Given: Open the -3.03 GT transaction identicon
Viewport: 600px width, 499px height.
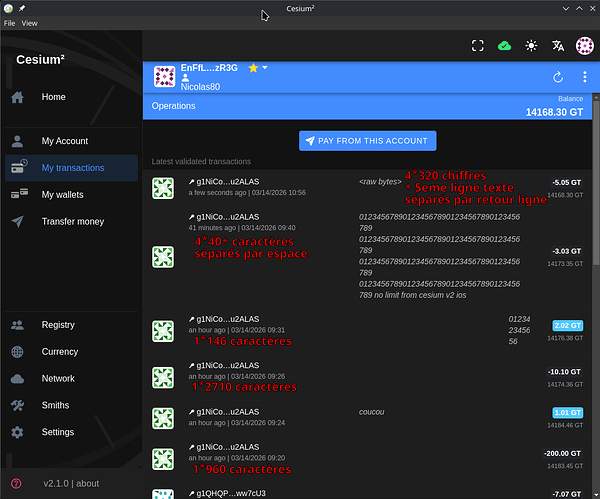Looking at the screenshot, I should point(163,257).
